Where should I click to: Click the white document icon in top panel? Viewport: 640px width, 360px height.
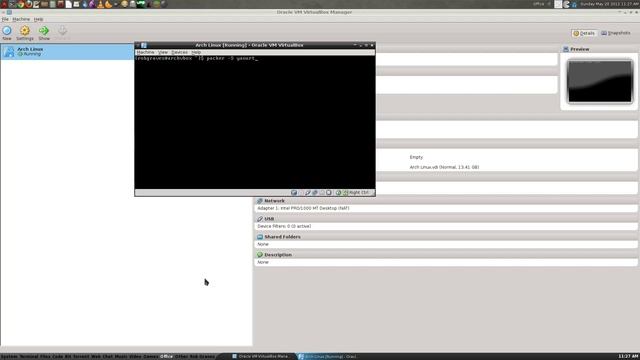(x=69, y=4)
